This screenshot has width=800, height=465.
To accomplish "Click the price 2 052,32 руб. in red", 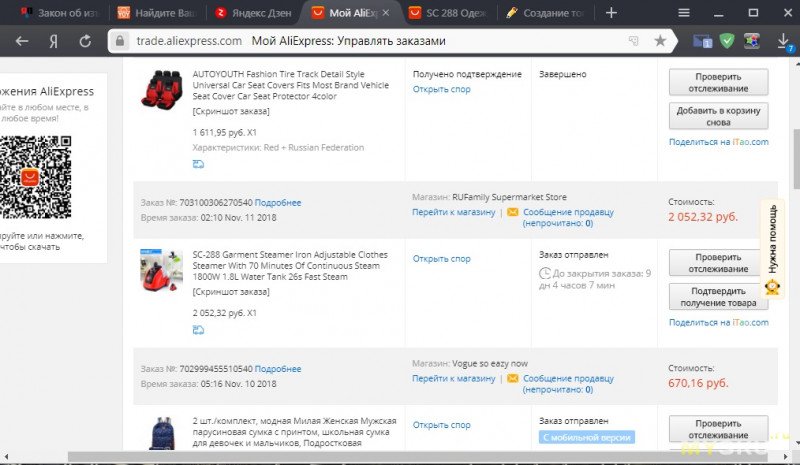I will click(x=703, y=217).
